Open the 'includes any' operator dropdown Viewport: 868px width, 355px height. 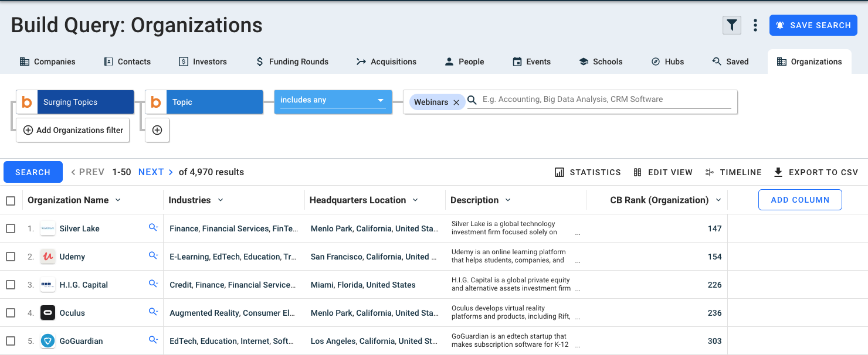[x=333, y=101]
